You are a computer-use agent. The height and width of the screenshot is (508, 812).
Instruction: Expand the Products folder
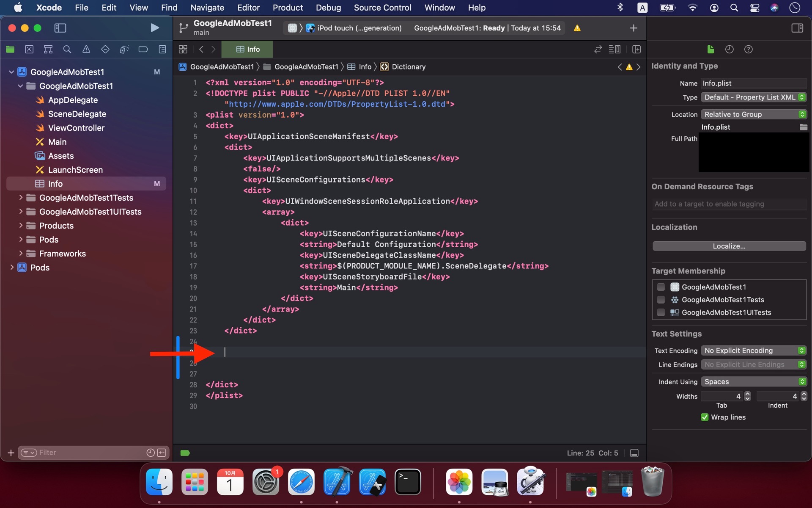(20, 226)
